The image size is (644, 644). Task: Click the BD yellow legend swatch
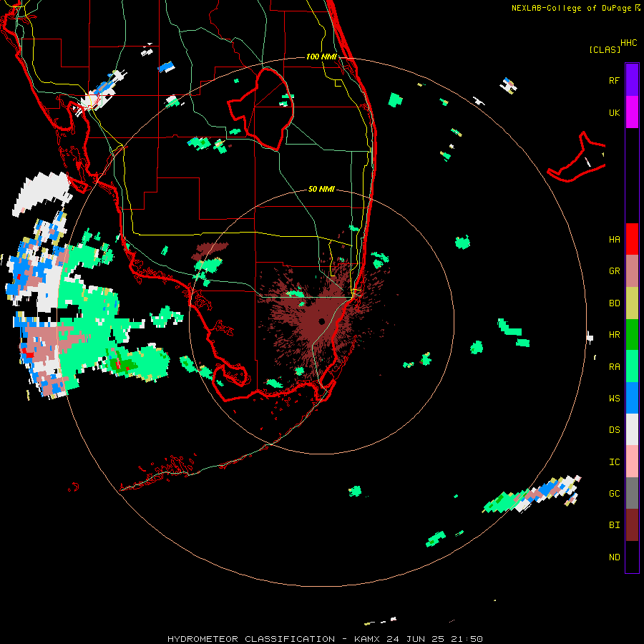[x=632, y=303]
